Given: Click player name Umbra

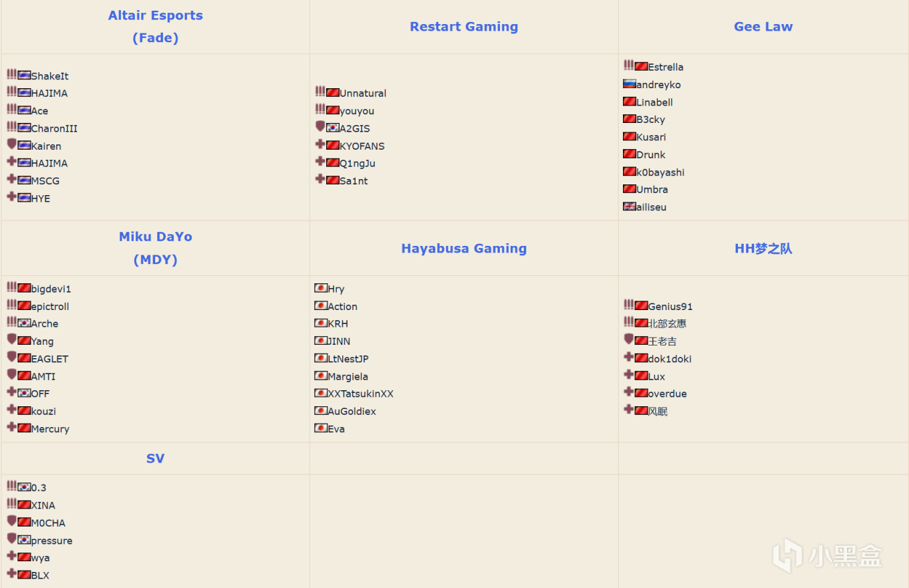Looking at the screenshot, I should (652, 189).
